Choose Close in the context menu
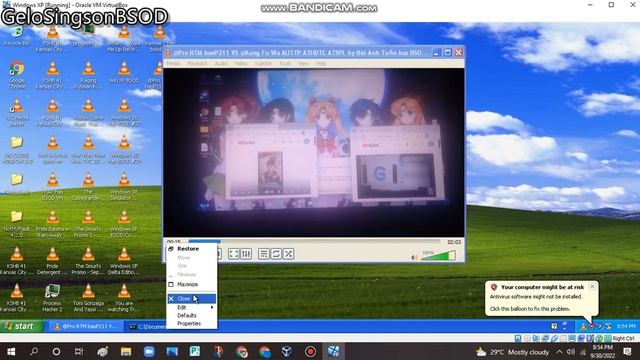The width and height of the screenshot is (640, 360). click(192, 299)
